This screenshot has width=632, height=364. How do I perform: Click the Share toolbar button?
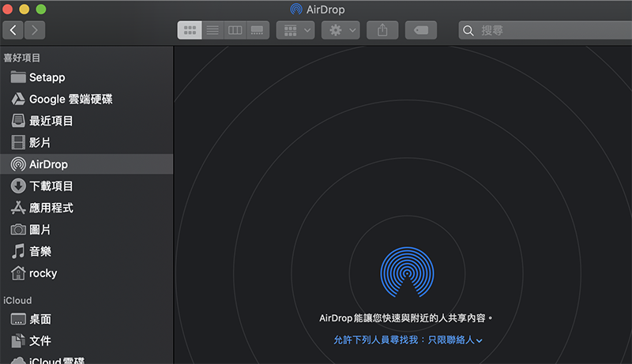point(382,30)
